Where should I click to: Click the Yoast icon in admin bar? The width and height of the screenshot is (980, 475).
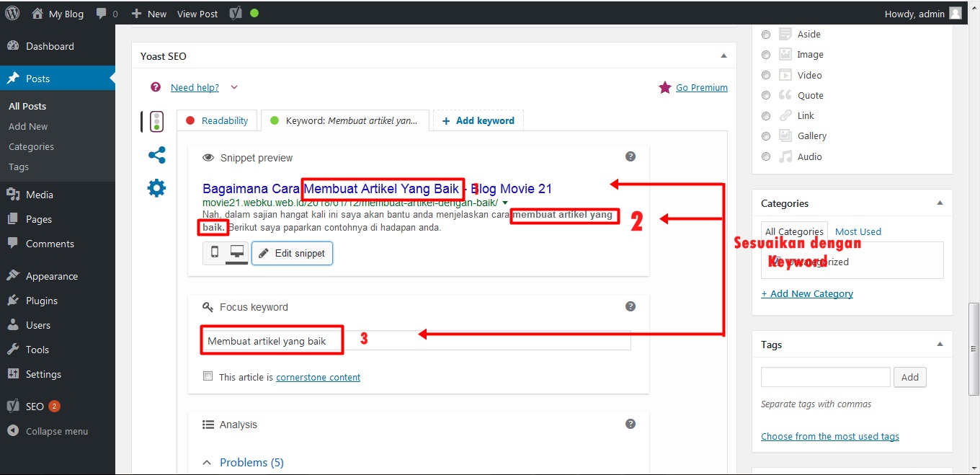(235, 13)
